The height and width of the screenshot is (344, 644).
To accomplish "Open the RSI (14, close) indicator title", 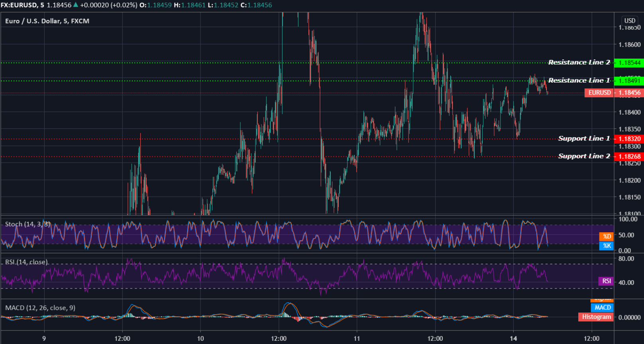I will click(x=26, y=262).
